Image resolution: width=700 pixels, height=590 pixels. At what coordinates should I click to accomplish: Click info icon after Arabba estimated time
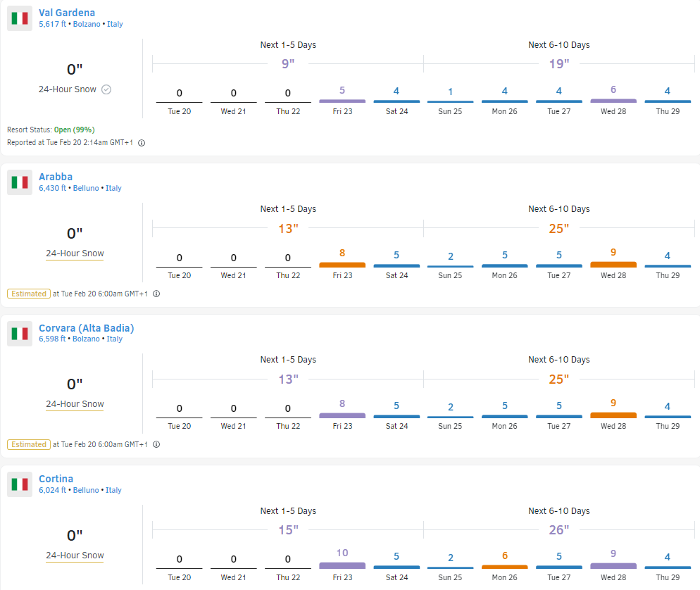pyautogui.click(x=156, y=294)
